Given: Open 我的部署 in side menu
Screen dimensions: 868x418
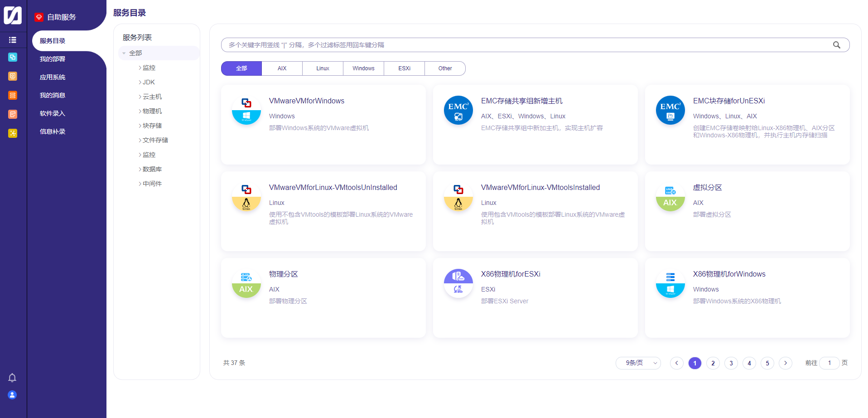Looking at the screenshot, I should pos(53,59).
